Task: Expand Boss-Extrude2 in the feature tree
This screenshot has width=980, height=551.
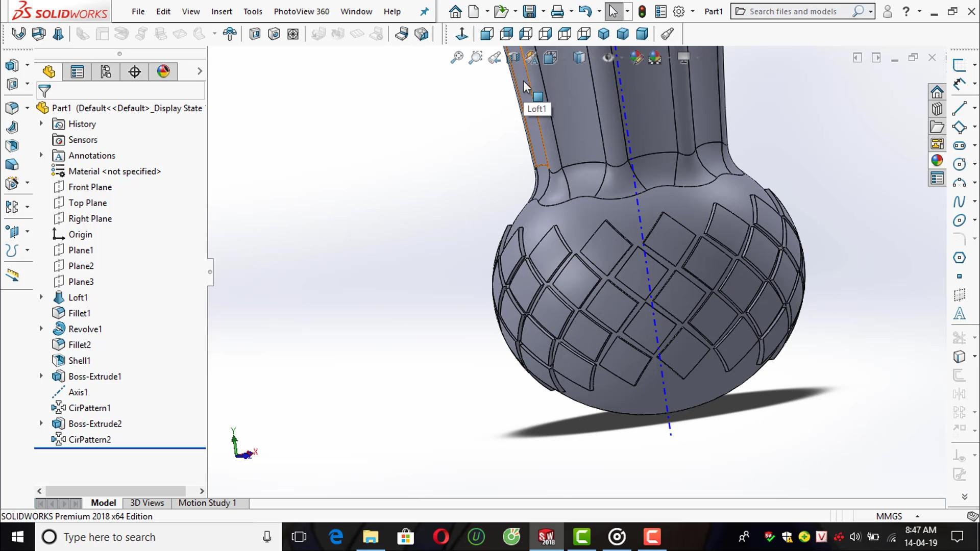Action: [x=41, y=423]
